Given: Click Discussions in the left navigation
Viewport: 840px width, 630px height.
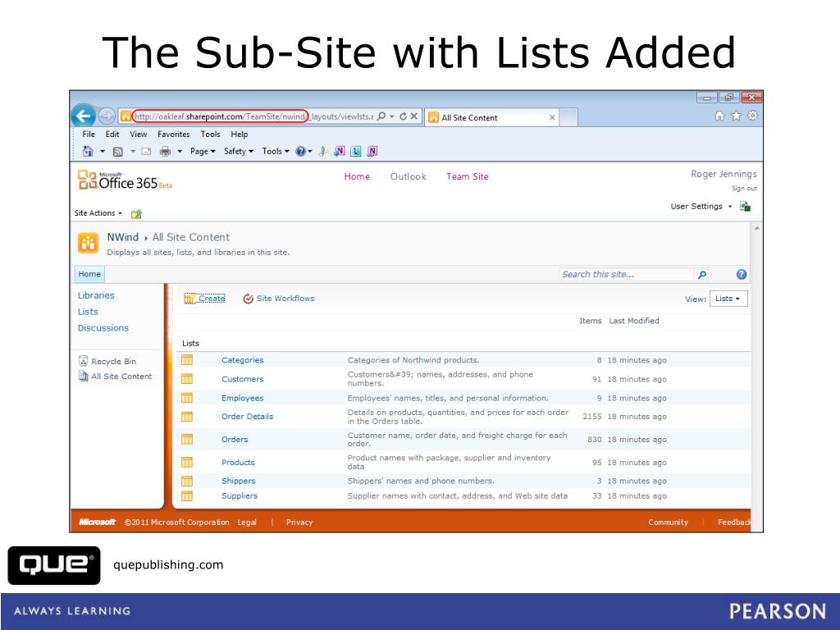Looking at the screenshot, I should (103, 328).
